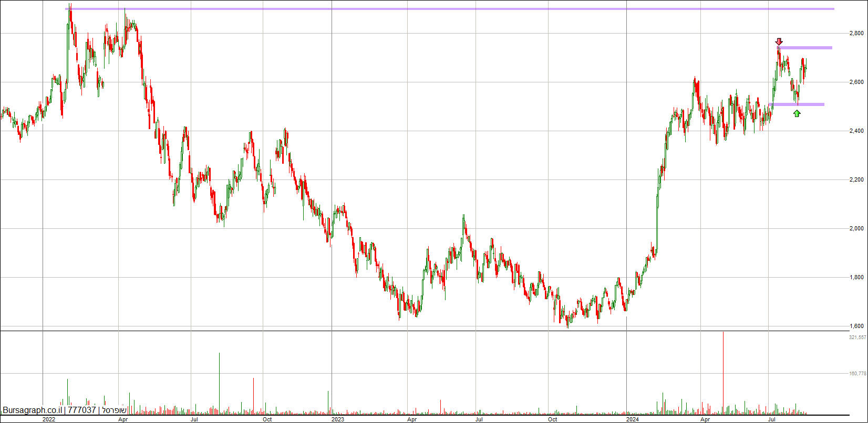Click the Apr label for 2022 on the time axis
The width and height of the screenshot is (868, 423).
[x=123, y=419]
